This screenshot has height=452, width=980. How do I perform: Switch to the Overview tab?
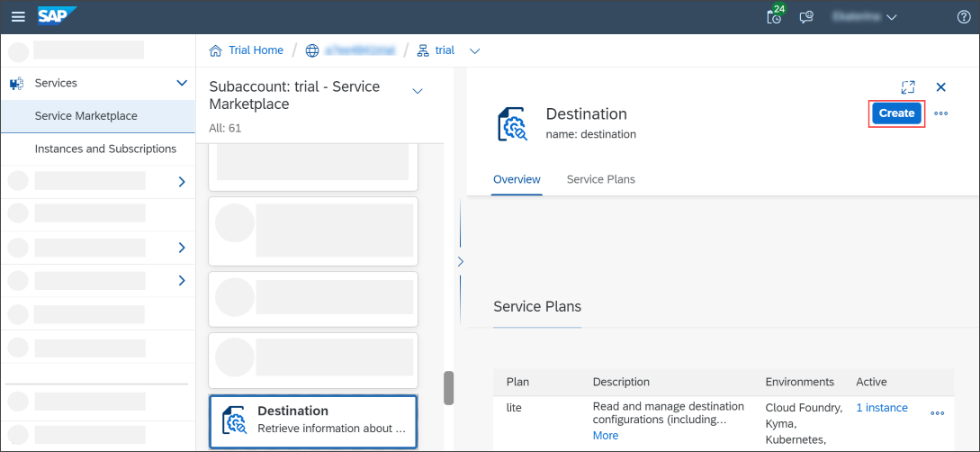point(517,179)
